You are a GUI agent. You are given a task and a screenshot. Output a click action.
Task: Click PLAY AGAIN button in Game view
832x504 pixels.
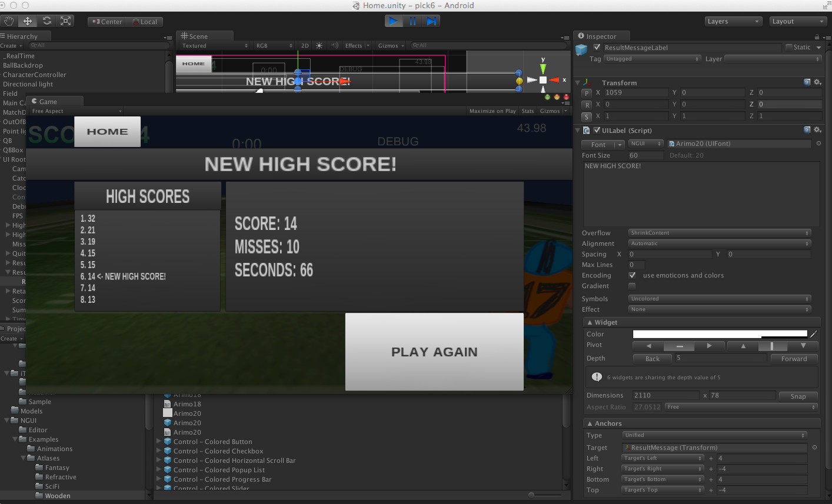[x=434, y=352]
